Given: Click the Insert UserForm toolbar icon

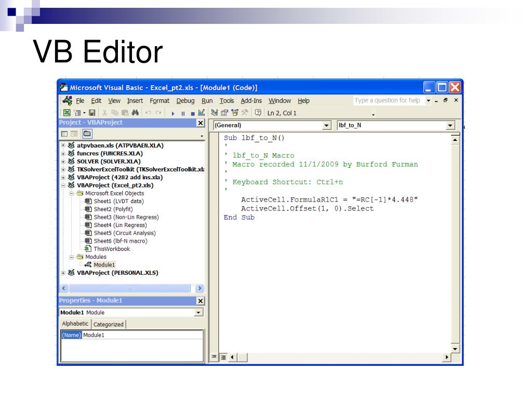Looking at the screenshot, I should pos(78,113).
